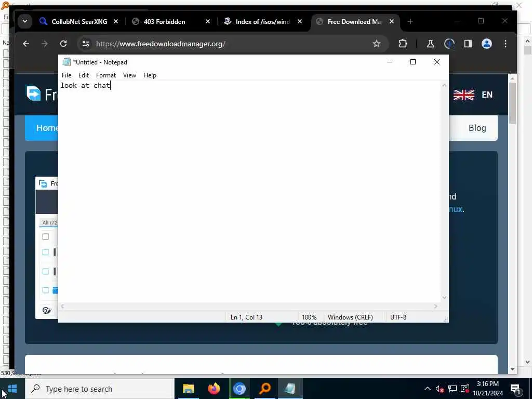The height and width of the screenshot is (399, 532).
Task: Open the Notepad Format menu
Action: (x=106, y=75)
